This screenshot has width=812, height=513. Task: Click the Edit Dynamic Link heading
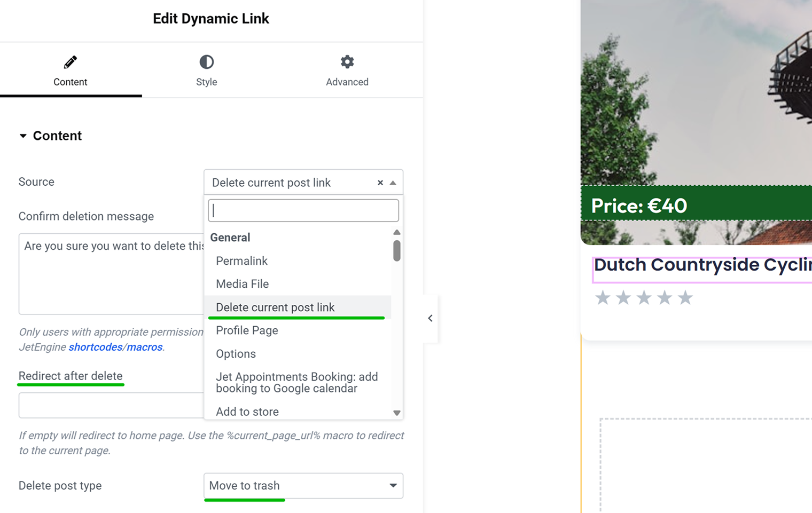pyautogui.click(x=211, y=19)
